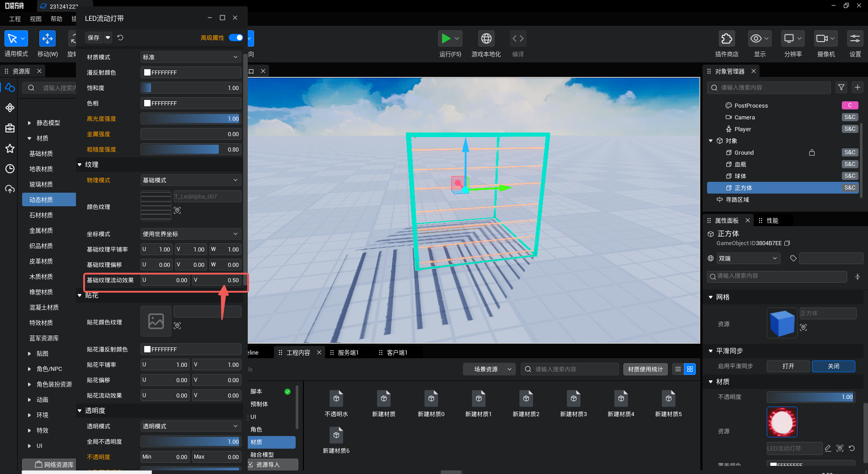
Task: Open game localization globe icon
Action: click(486, 38)
